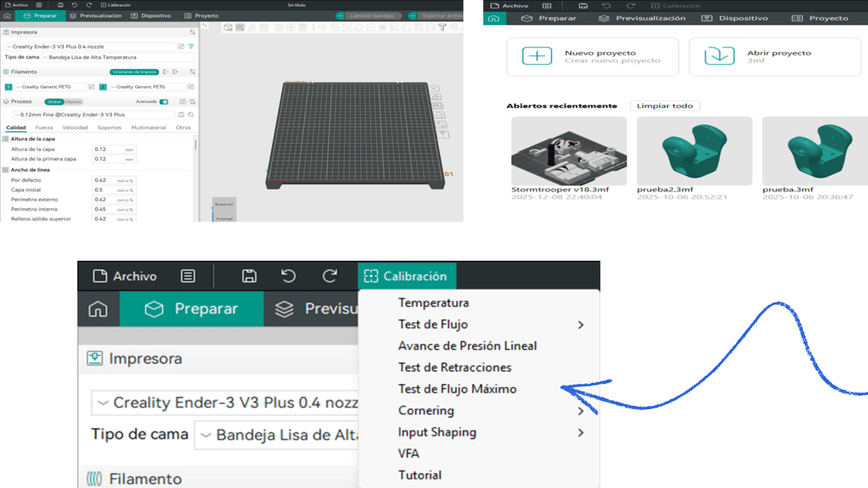The width and height of the screenshot is (868, 488).
Task: Click the Volúmenes de limpieza button
Action: 134,72
